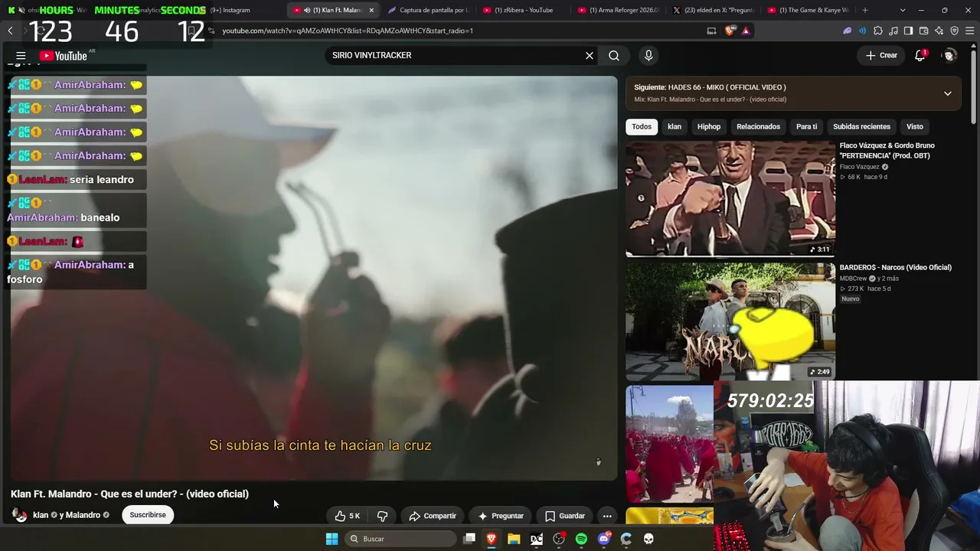
Task: Dislike the video with the thumbs-down button
Action: pyautogui.click(x=383, y=516)
